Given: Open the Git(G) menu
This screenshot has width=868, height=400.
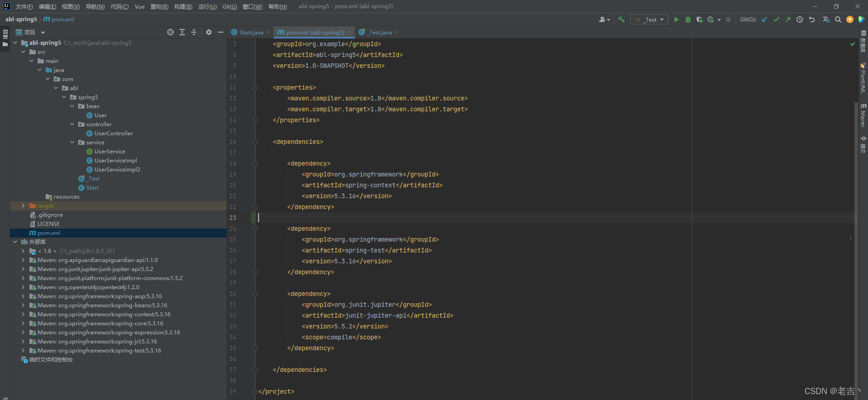Looking at the screenshot, I should click(x=230, y=6).
